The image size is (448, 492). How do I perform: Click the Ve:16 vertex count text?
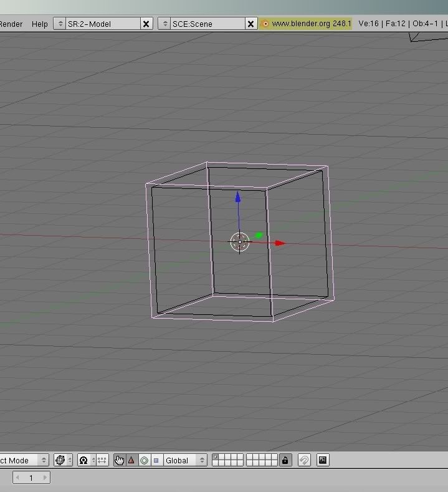coord(368,24)
